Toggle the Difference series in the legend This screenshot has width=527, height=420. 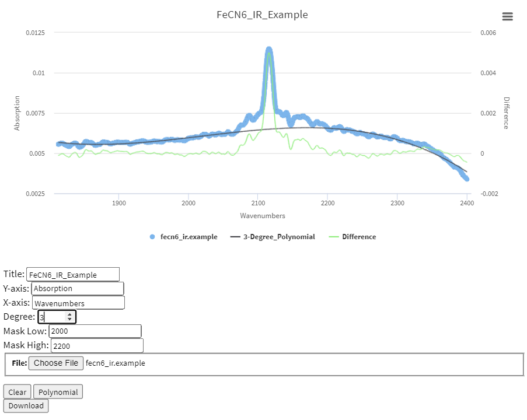coord(358,237)
